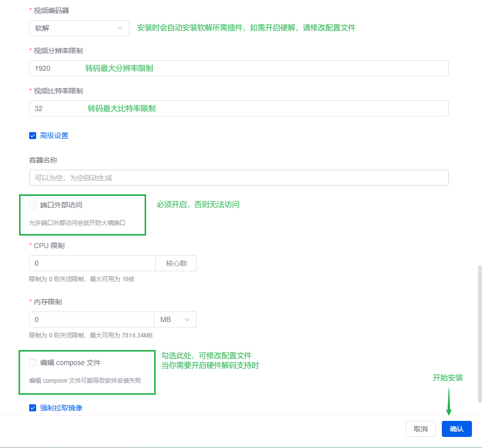Click the 视频比特率限制 field containing 32
The height and width of the screenshot is (448, 482).
point(238,108)
